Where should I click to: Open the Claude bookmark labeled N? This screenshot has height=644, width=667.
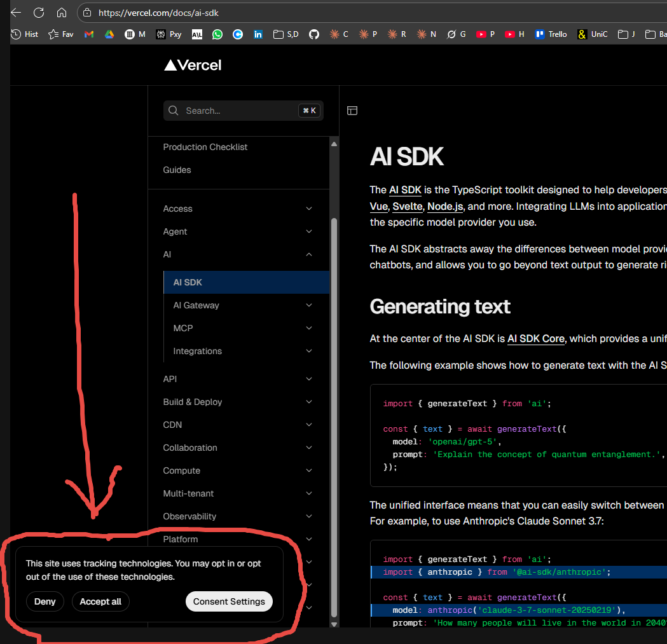(426, 34)
